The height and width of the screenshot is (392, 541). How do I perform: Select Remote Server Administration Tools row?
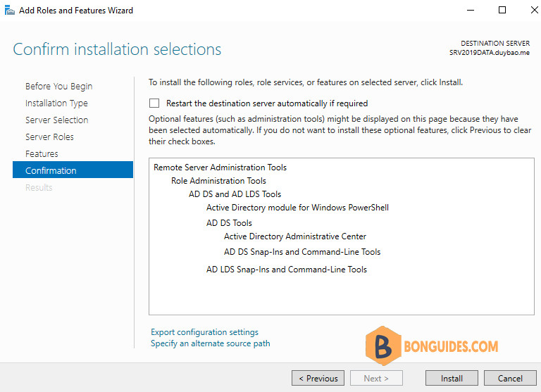tap(220, 167)
